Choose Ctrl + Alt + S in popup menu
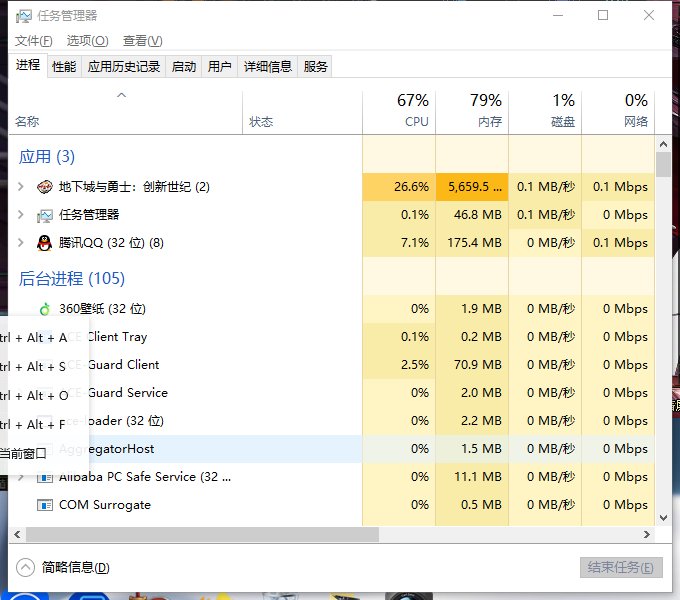This screenshot has height=600, width=680. click(44, 367)
